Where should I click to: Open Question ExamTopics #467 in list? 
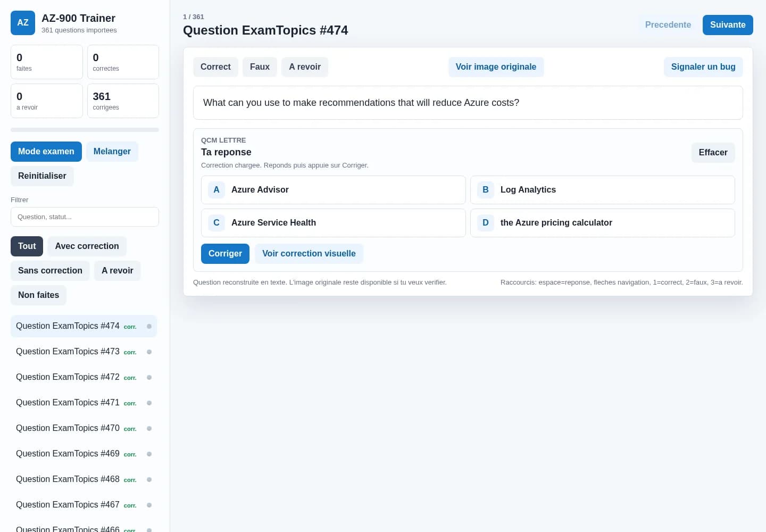click(x=84, y=505)
